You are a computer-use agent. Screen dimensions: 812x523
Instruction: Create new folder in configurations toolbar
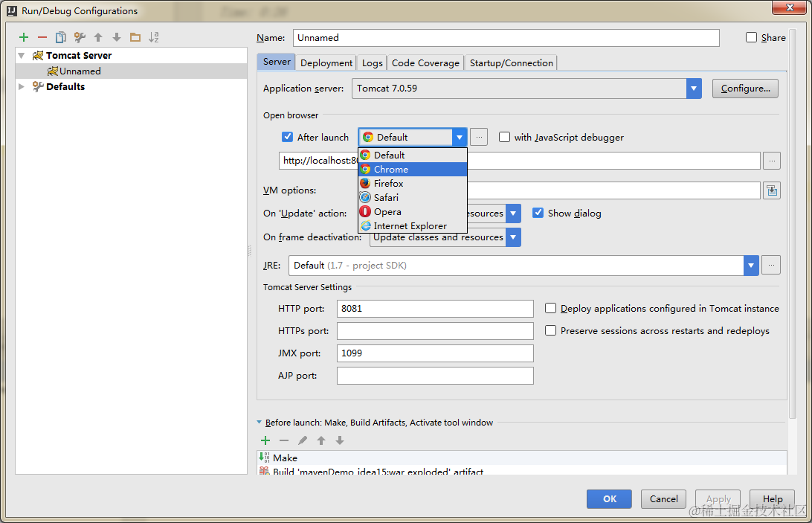point(135,36)
